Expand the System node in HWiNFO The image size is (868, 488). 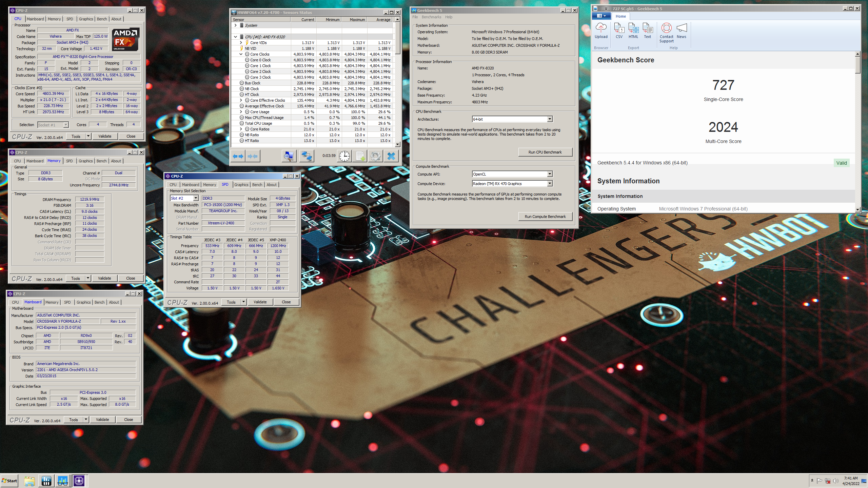pos(236,25)
